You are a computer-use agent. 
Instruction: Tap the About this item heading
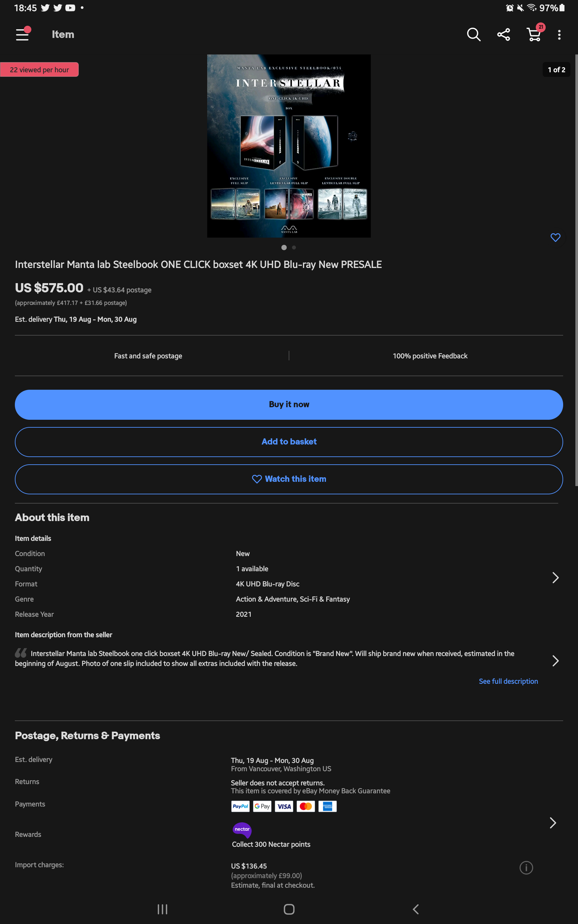click(x=52, y=518)
